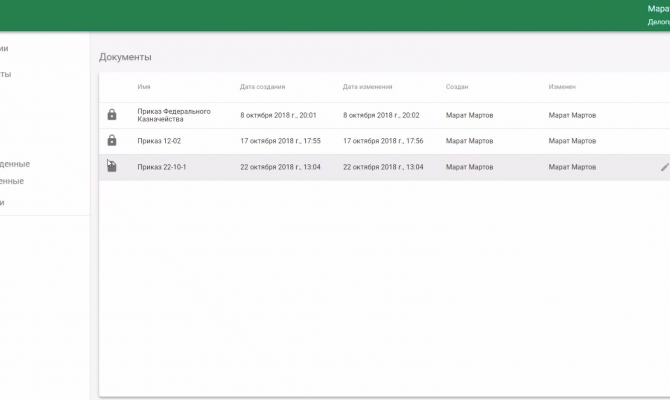Sort by Имя column header
The height and width of the screenshot is (400, 670).
(x=144, y=87)
